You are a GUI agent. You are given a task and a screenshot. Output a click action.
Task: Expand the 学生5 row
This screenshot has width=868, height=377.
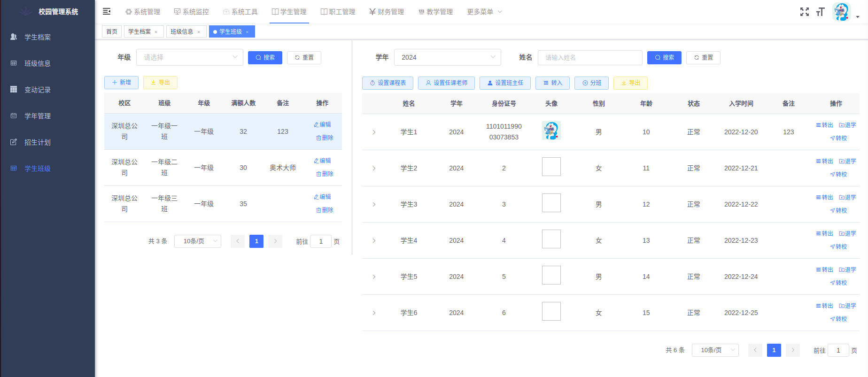[374, 277]
